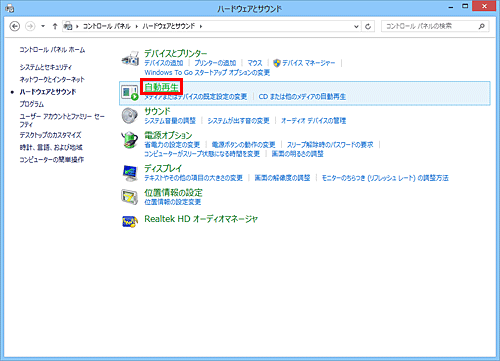Viewport: 500px width, 361px height.
Task: Expand the address bar history dropdown
Action: click(x=356, y=26)
